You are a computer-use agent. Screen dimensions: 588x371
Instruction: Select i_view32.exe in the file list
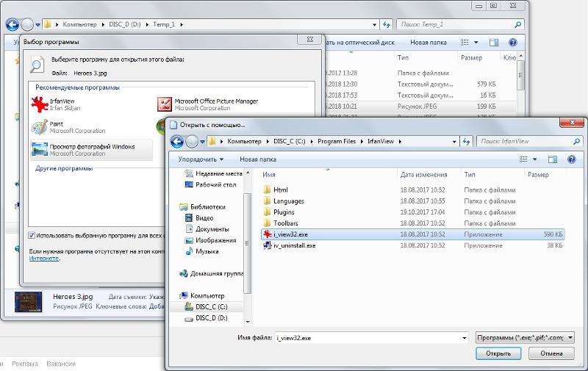(x=412, y=234)
